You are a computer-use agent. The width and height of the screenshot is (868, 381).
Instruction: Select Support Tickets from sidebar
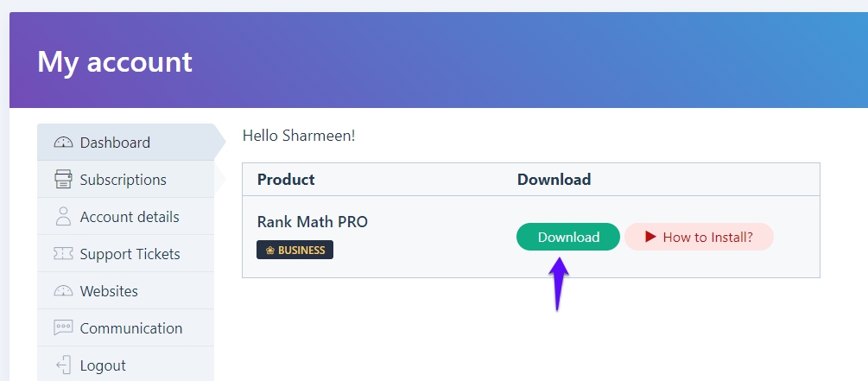click(x=130, y=254)
